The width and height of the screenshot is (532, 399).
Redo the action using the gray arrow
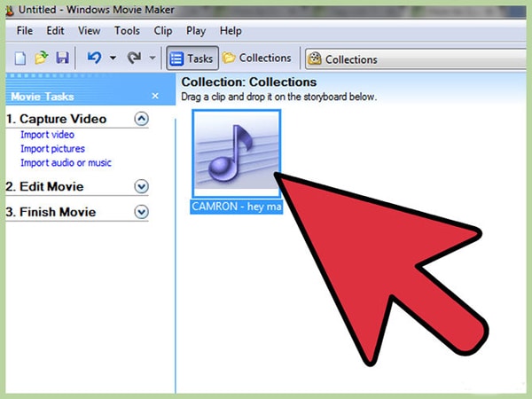[135, 58]
